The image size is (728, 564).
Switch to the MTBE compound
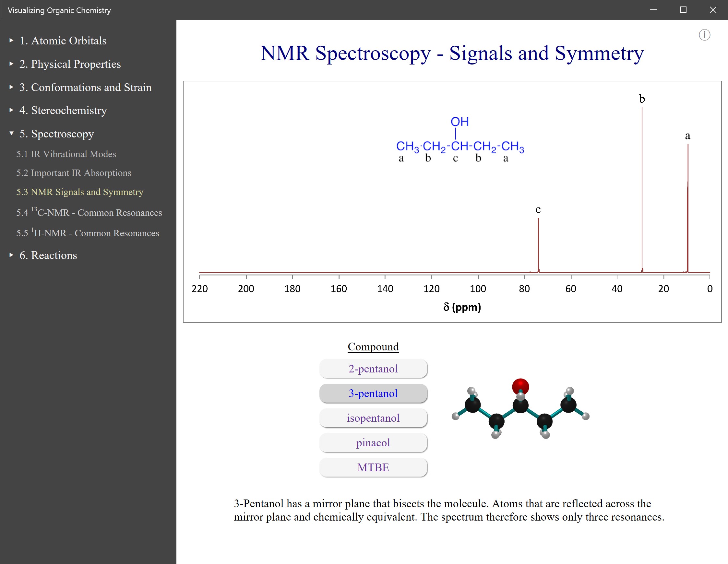[x=373, y=467]
